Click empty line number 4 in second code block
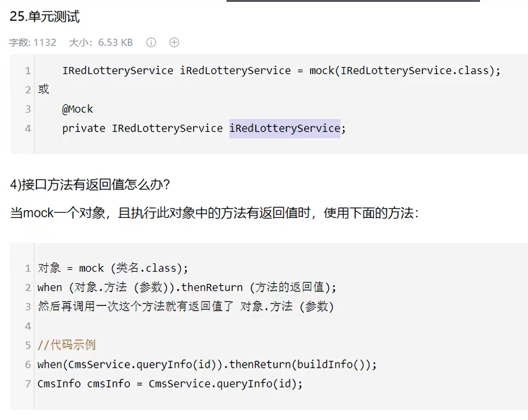The width and height of the screenshot is (528, 420). tap(28, 326)
